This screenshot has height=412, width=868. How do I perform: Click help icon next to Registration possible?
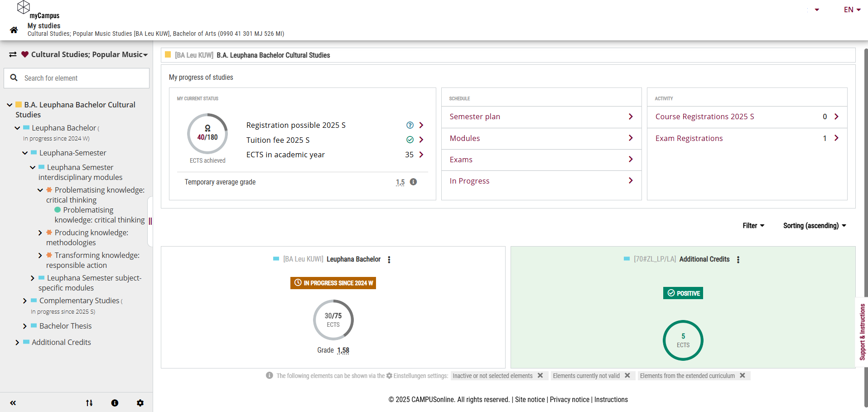pyautogui.click(x=410, y=125)
